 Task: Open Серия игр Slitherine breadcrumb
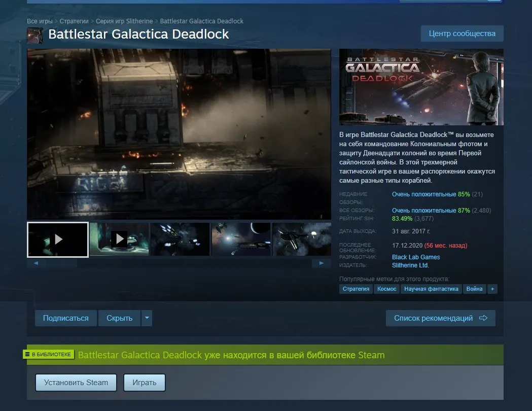124,21
